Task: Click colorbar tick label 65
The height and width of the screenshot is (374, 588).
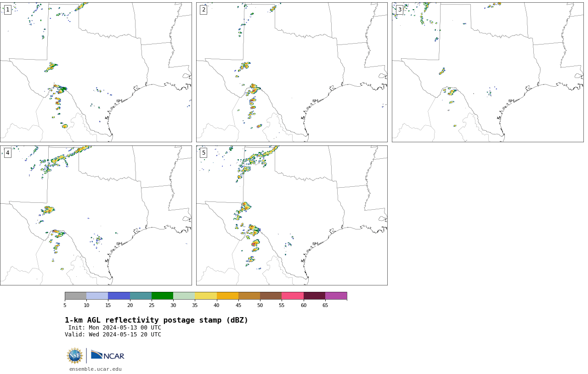Action: click(x=325, y=305)
